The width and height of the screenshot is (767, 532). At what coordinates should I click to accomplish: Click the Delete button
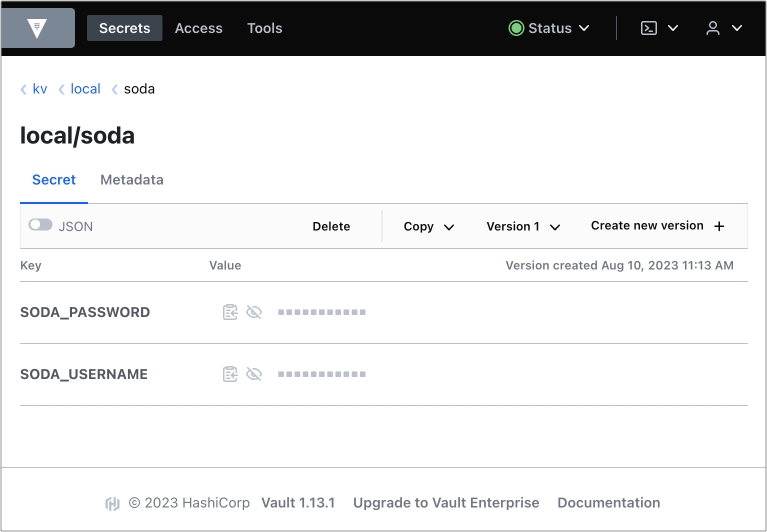click(331, 227)
